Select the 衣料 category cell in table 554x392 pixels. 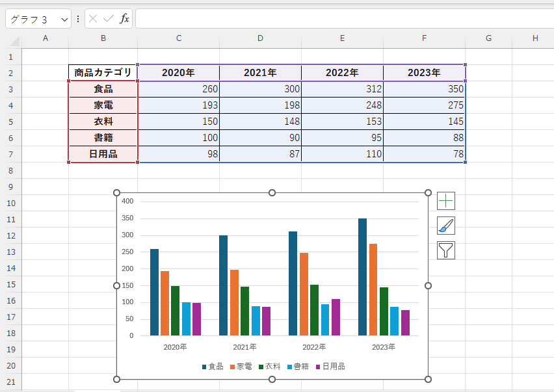(103, 122)
